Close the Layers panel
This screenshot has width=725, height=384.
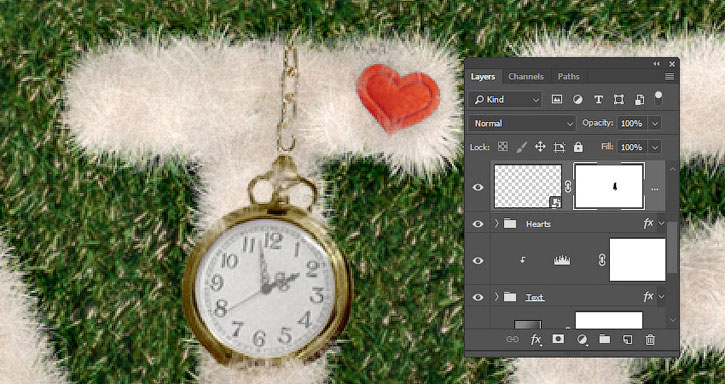pyautogui.click(x=672, y=64)
